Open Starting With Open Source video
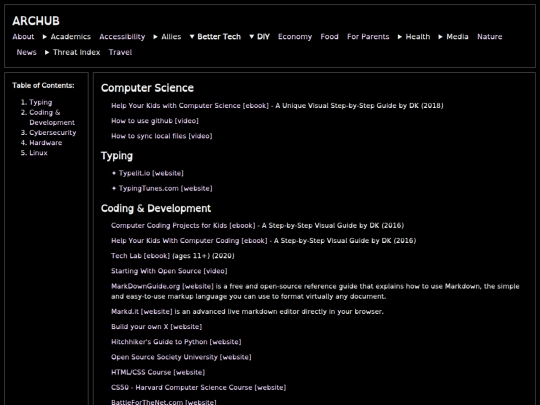Image resolution: width=540 pixels, height=405 pixels. coord(169,271)
